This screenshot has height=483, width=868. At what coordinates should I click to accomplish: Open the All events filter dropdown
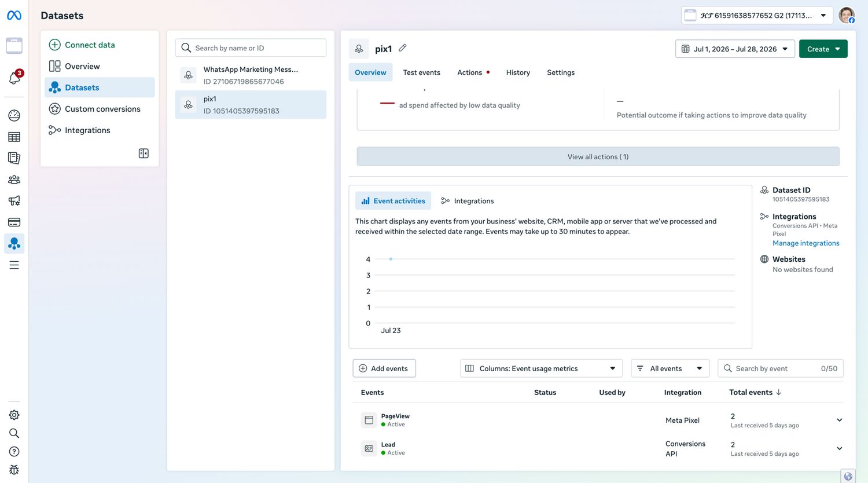pos(670,368)
